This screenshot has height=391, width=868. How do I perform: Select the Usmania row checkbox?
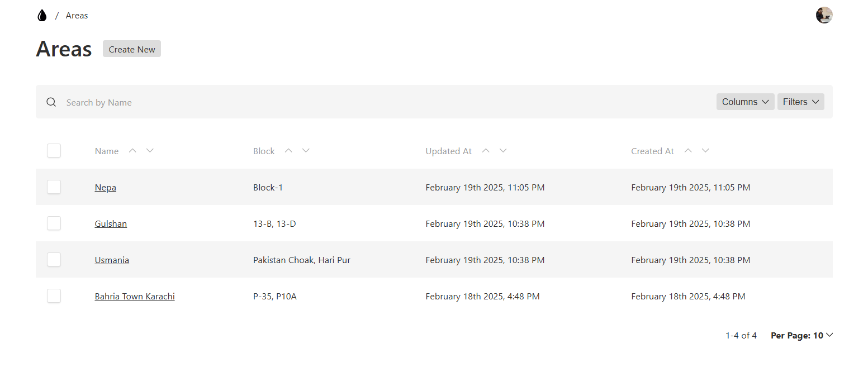54,260
